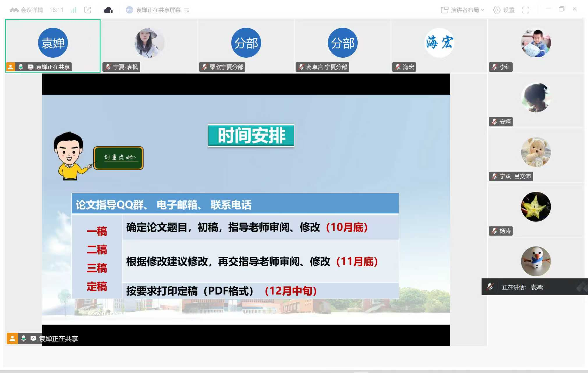Screen dimensions: 588x373
Task: Click the network signal strength icon
Action: click(x=73, y=10)
